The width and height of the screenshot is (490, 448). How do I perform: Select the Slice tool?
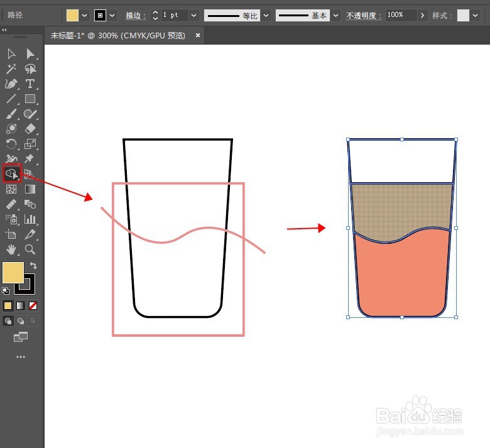pyautogui.click(x=30, y=234)
